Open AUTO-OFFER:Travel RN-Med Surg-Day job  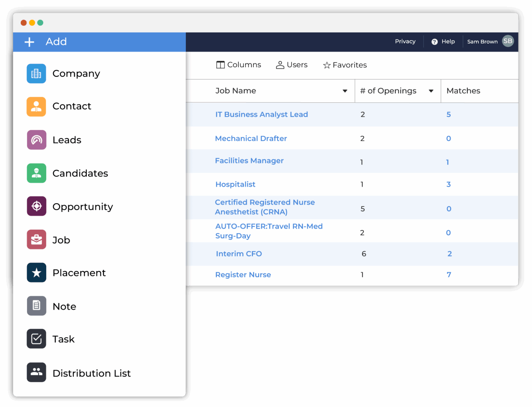(269, 231)
